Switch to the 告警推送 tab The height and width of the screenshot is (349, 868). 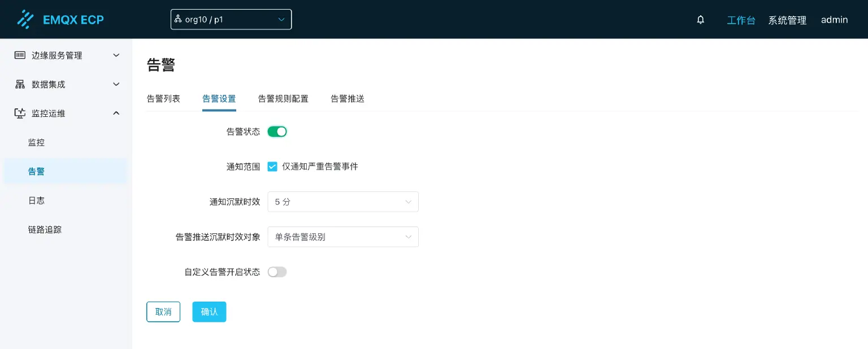[x=348, y=98]
